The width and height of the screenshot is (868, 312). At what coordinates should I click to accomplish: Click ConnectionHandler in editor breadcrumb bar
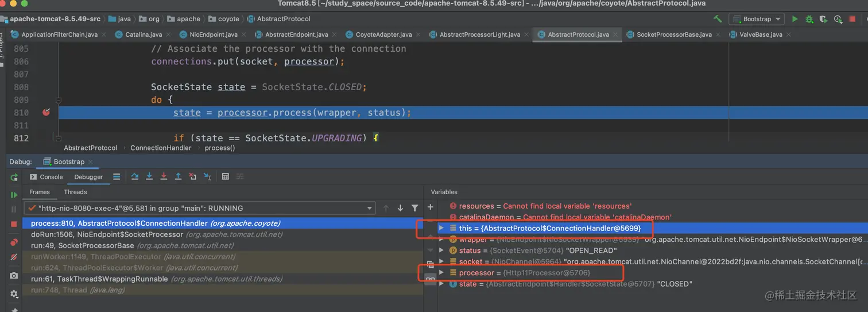161,148
